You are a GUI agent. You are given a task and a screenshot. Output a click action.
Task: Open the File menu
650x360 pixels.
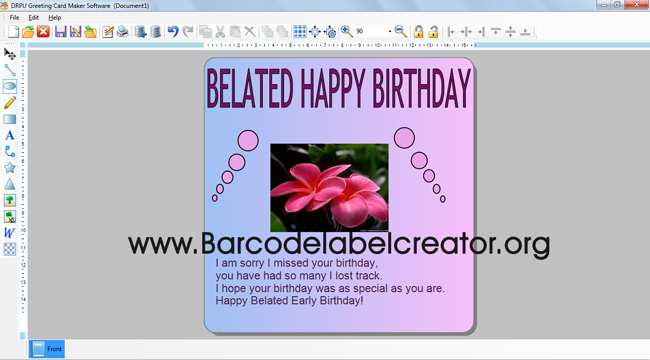tap(14, 17)
